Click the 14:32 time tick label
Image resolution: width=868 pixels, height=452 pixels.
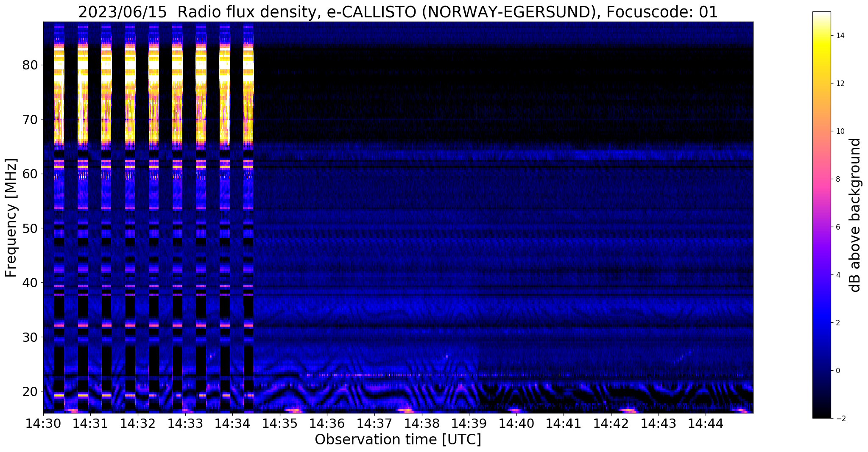pyautogui.click(x=138, y=424)
